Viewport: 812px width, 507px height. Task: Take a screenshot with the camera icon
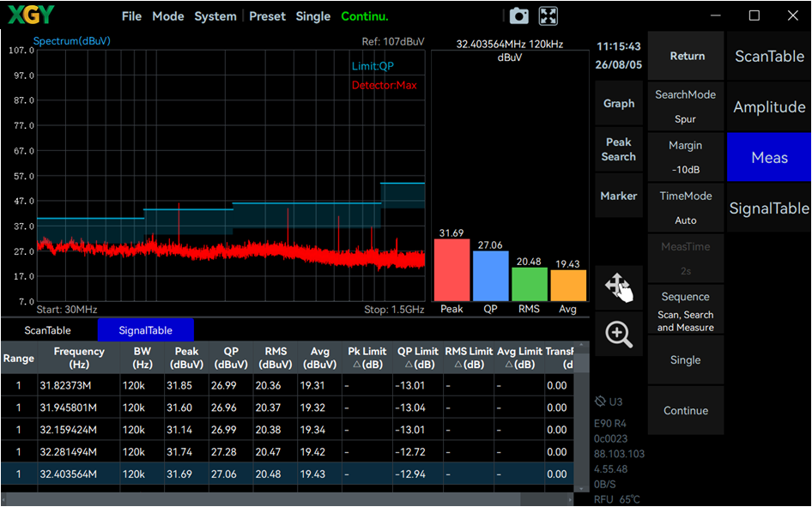(519, 16)
